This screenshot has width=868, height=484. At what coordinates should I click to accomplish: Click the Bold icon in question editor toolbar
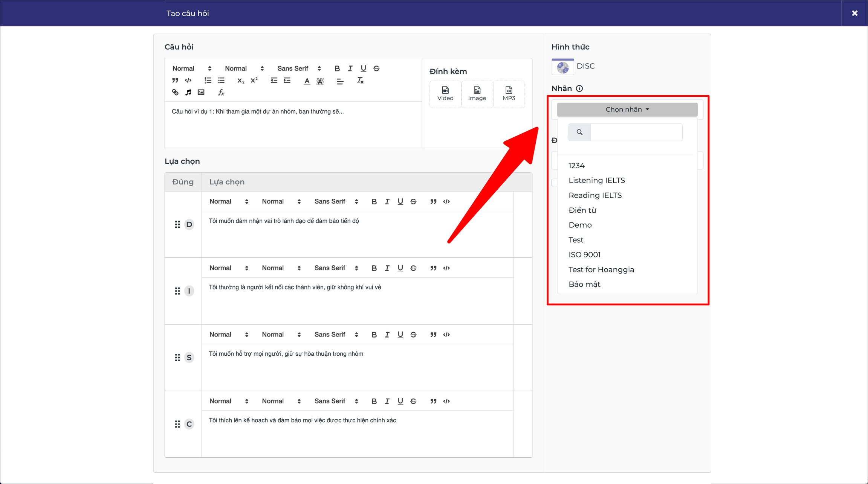pyautogui.click(x=337, y=68)
